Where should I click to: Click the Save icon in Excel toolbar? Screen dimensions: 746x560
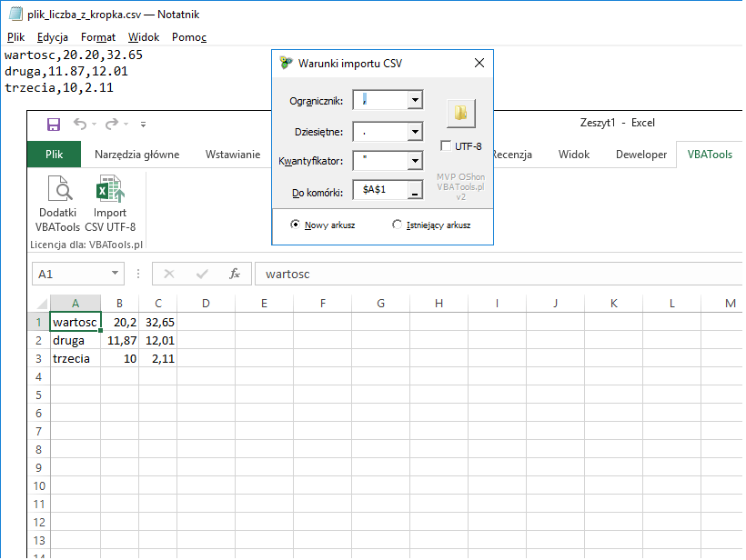(x=54, y=125)
